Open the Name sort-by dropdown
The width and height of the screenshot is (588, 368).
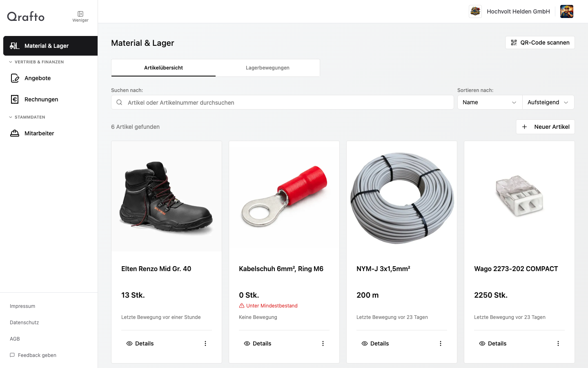(x=489, y=102)
